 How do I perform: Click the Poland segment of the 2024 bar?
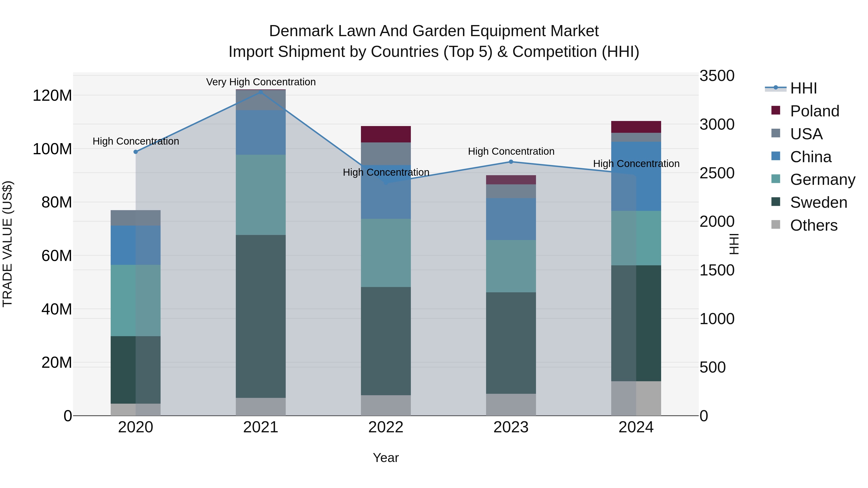tap(636, 127)
